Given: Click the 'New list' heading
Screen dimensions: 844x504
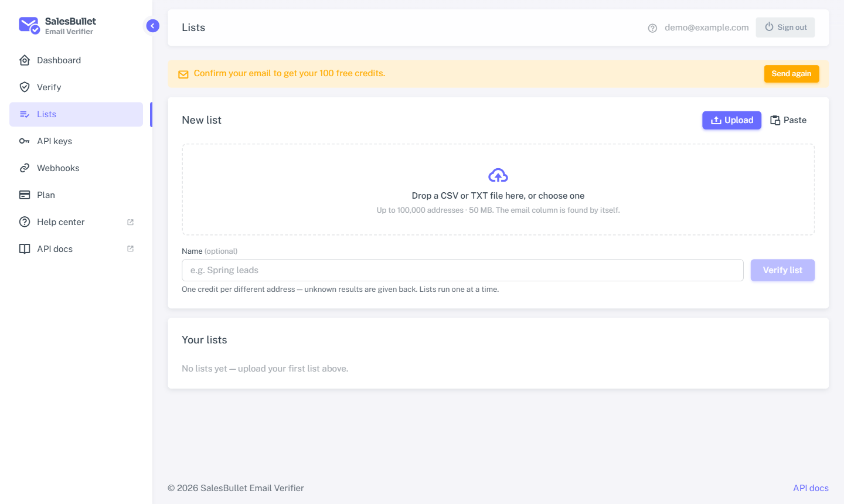Looking at the screenshot, I should [x=202, y=120].
